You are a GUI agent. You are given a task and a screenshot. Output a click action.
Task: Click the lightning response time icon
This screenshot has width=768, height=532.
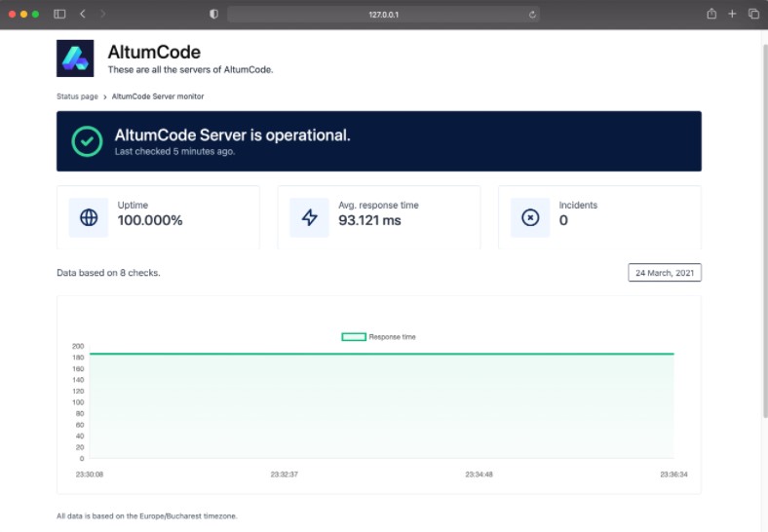310,217
